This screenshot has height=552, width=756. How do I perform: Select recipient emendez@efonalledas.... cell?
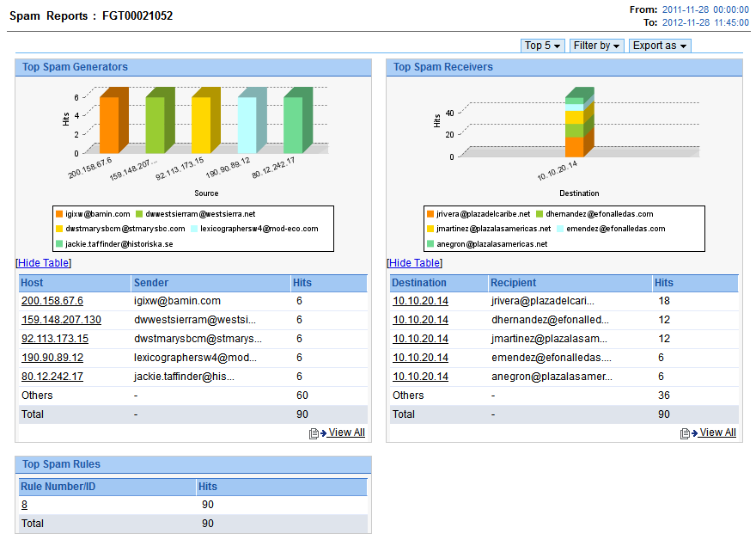pyautogui.click(x=552, y=358)
